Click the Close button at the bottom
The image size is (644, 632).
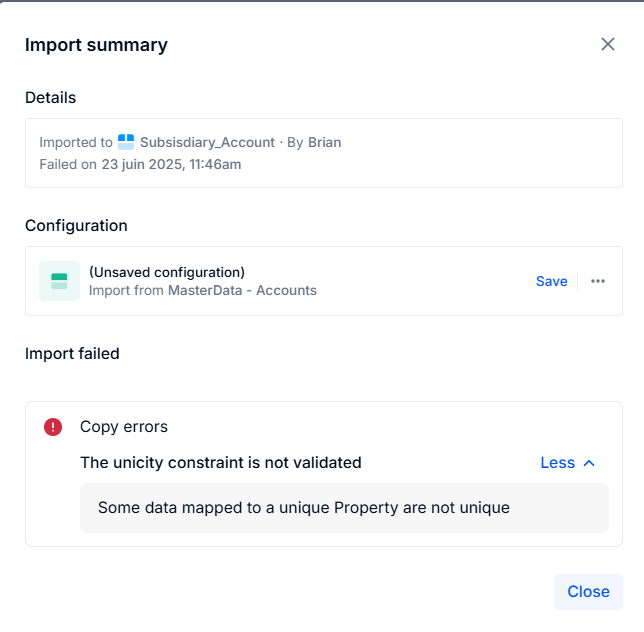pos(588,592)
